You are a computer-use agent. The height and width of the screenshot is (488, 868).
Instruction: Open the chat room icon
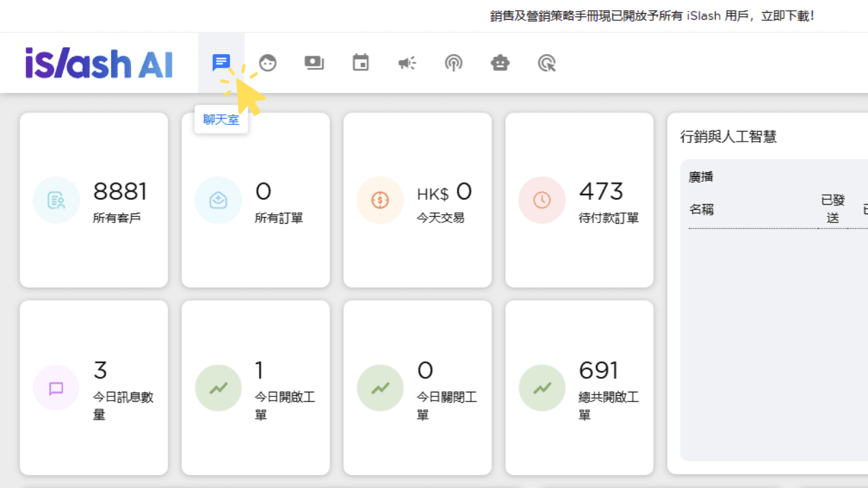click(221, 63)
